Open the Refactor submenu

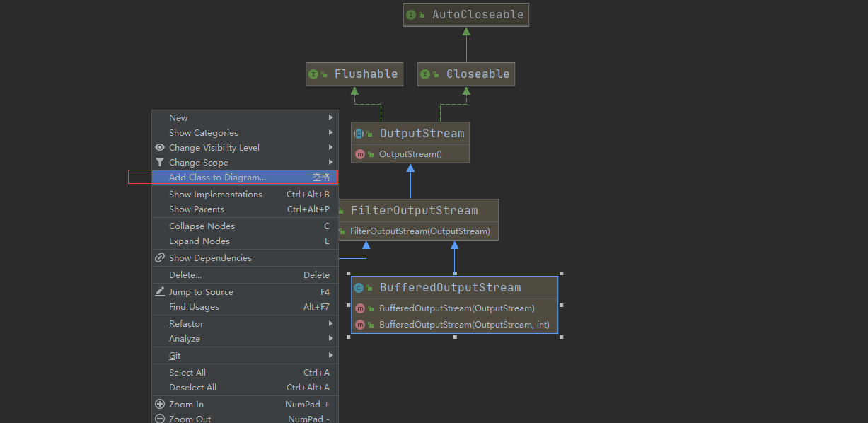tap(245, 324)
